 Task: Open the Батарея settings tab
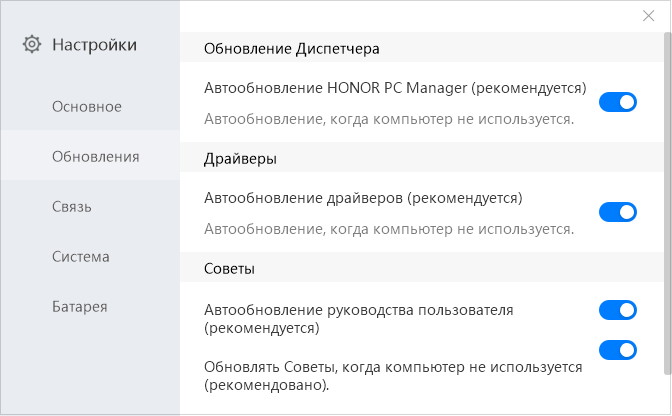tap(79, 306)
